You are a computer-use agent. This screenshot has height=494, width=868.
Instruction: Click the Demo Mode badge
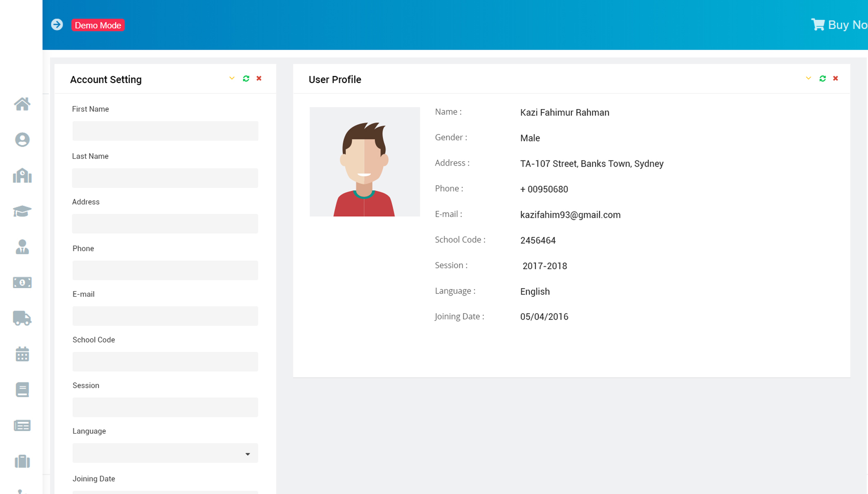98,25
